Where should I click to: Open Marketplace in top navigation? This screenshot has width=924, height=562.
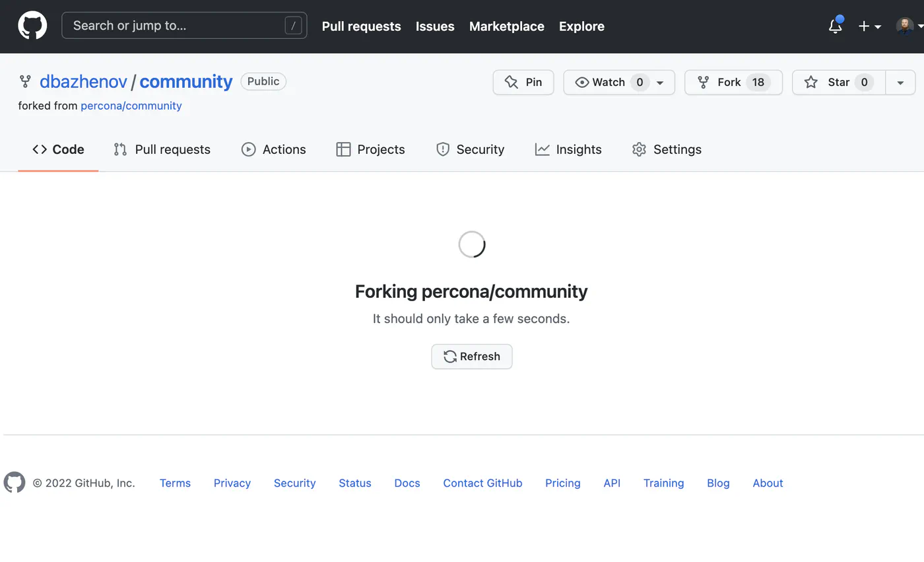click(507, 26)
